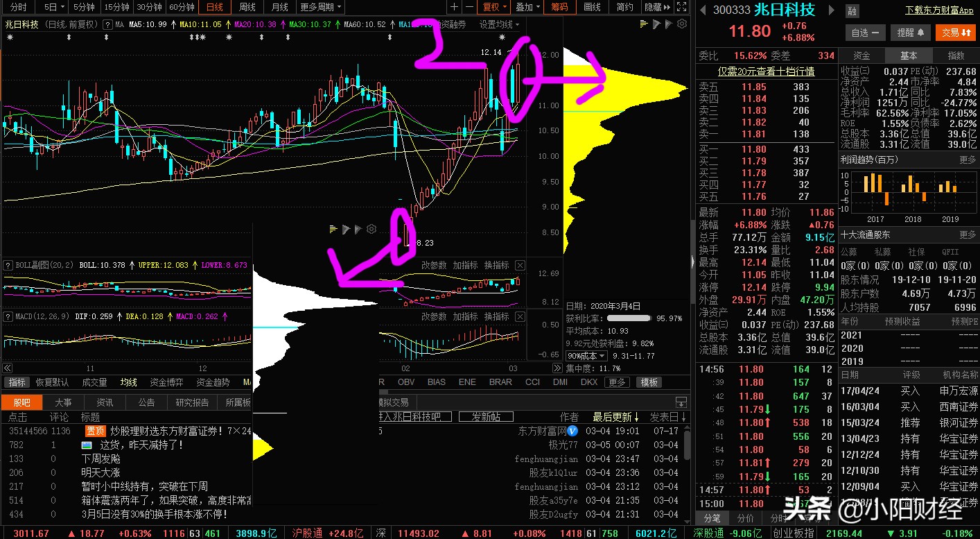Screen dimensions: 980x539
Task: Zoom in the chart with the plus icon
Action: (x=454, y=7)
